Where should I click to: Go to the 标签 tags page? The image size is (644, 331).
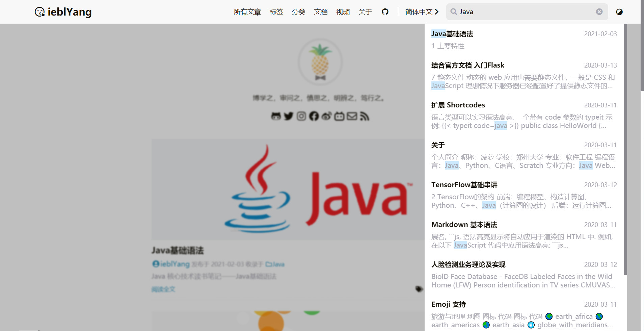coord(276,12)
